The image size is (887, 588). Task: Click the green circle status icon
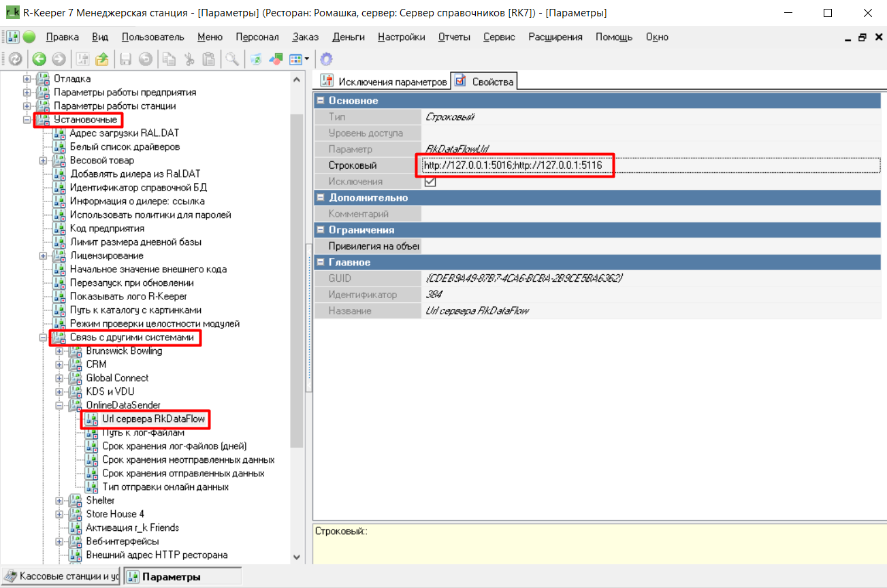[29, 37]
